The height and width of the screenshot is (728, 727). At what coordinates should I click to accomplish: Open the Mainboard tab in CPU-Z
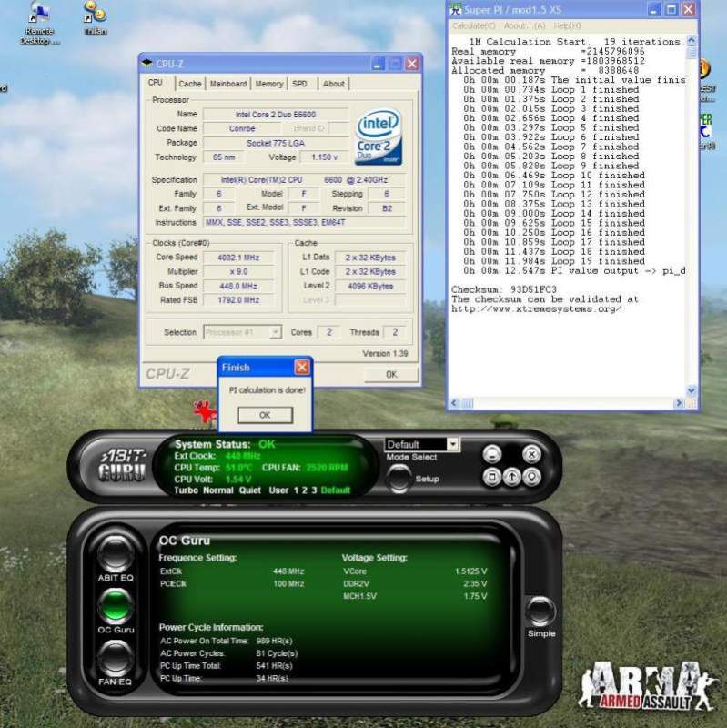coord(228,84)
